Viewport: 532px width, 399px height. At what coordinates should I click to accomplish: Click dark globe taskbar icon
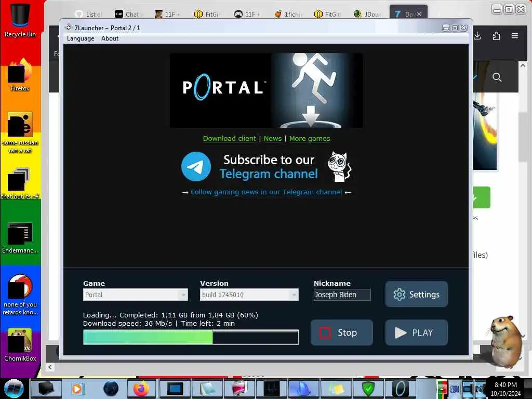[x=111, y=389]
